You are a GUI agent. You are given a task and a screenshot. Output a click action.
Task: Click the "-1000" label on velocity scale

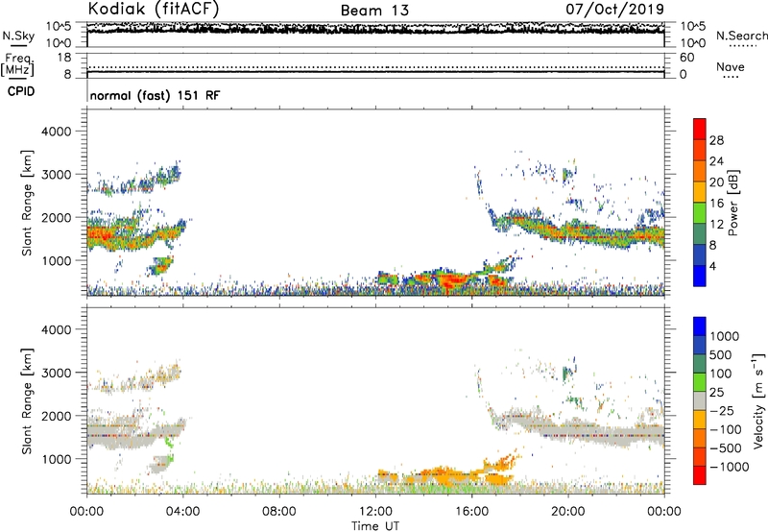coord(729,467)
